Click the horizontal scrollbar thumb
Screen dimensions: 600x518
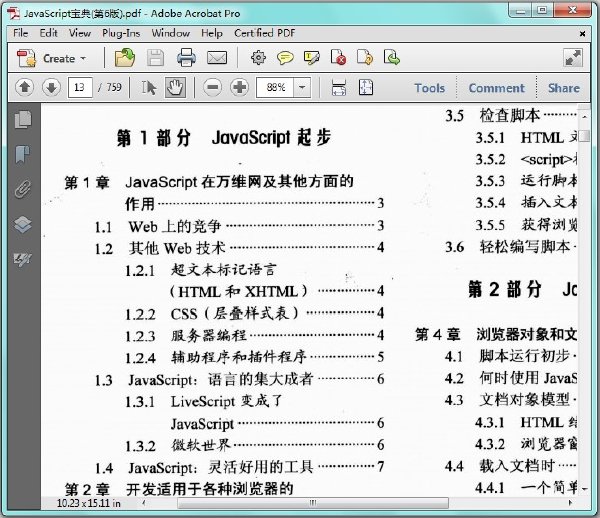tap(313, 503)
